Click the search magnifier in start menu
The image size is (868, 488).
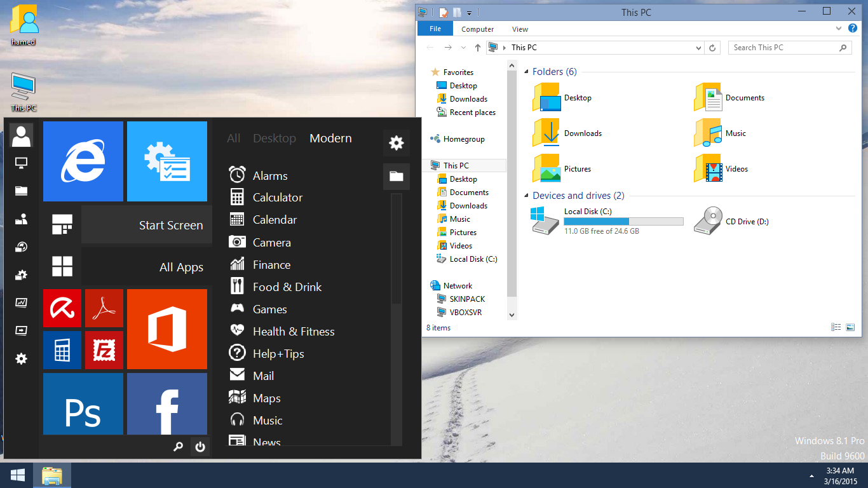(x=178, y=447)
